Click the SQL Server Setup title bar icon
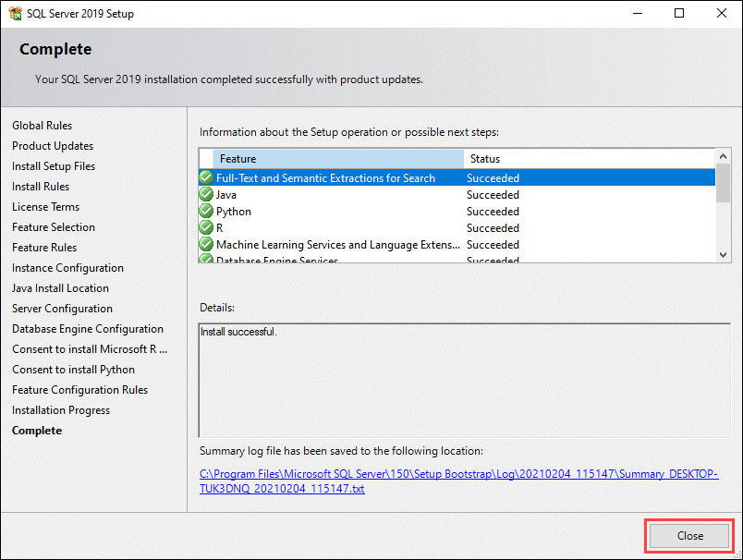The image size is (743, 560). [13, 13]
